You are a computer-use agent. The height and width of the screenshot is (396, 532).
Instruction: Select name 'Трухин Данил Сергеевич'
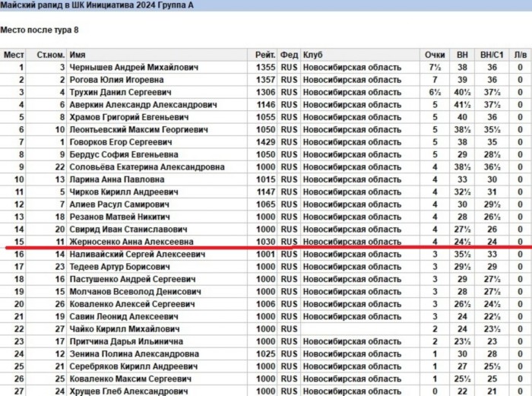(x=120, y=92)
